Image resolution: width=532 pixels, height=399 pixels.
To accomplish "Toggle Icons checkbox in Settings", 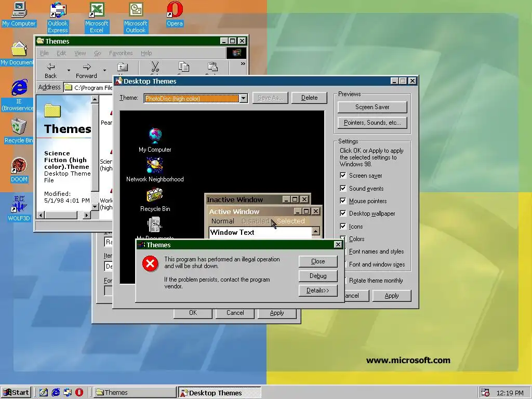I will [x=343, y=227].
